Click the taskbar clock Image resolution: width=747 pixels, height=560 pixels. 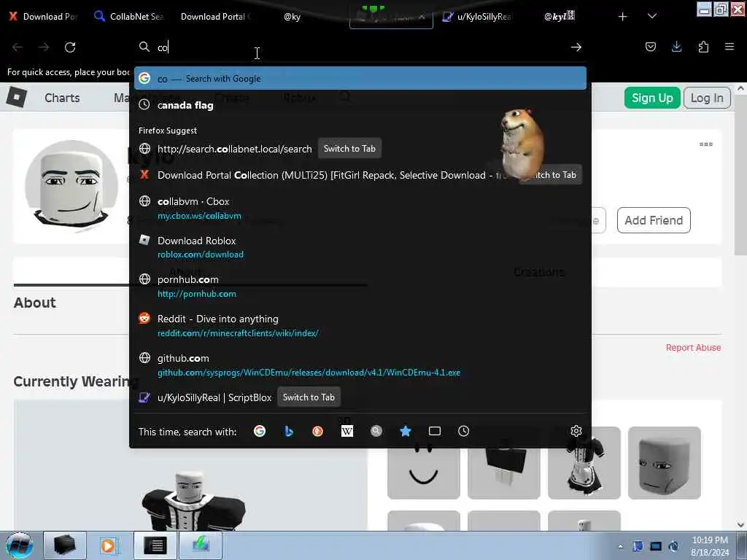(x=710, y=546)
